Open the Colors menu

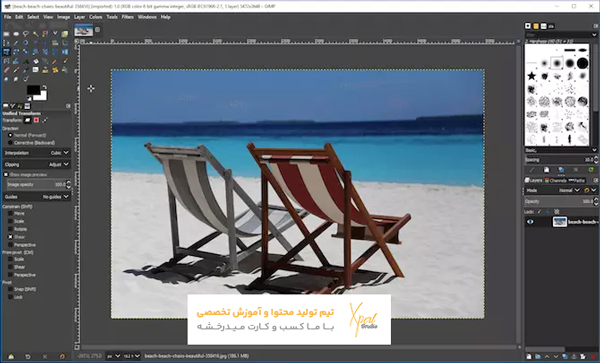(96, 17)
